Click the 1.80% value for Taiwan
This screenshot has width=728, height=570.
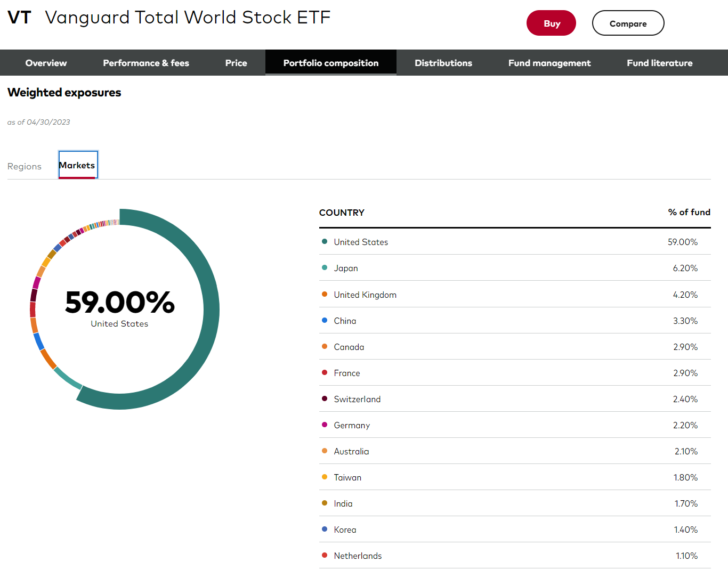[x=685, y=477]
